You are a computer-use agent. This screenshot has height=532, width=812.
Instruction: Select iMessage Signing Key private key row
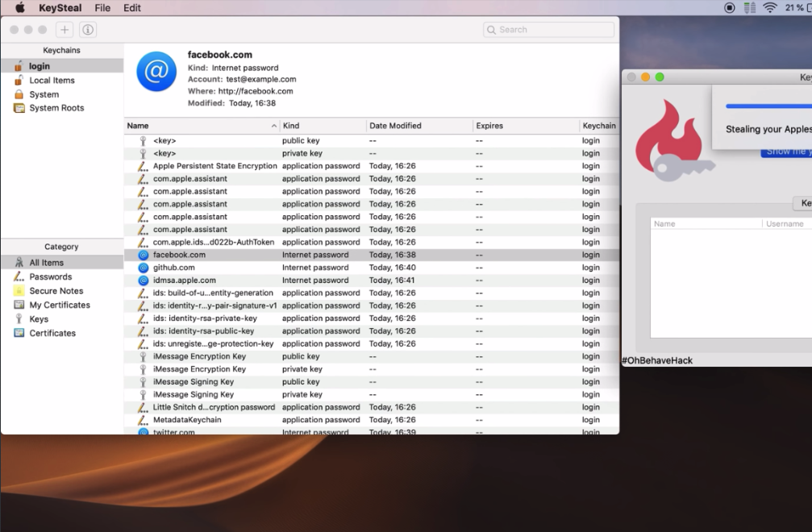click(371, 394)
